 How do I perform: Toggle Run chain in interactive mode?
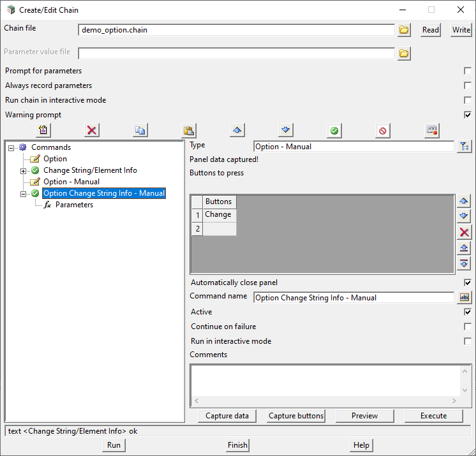coord(468,100)
